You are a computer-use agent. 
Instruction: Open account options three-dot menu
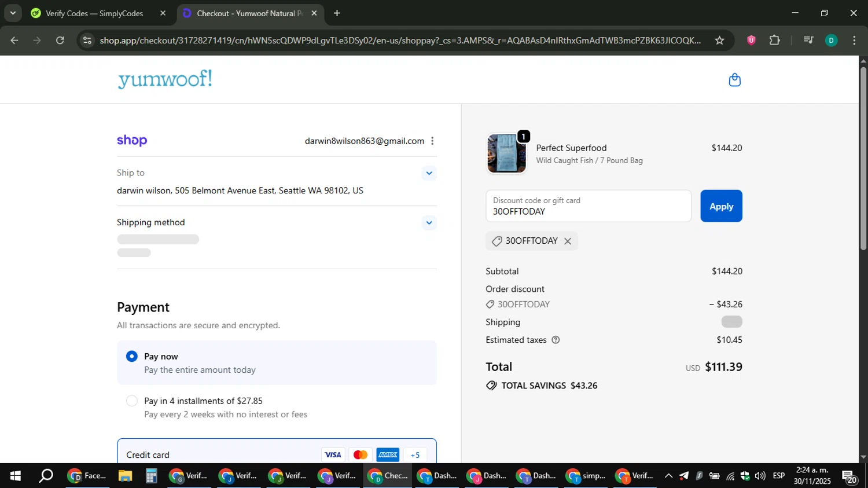pos(432,141)
